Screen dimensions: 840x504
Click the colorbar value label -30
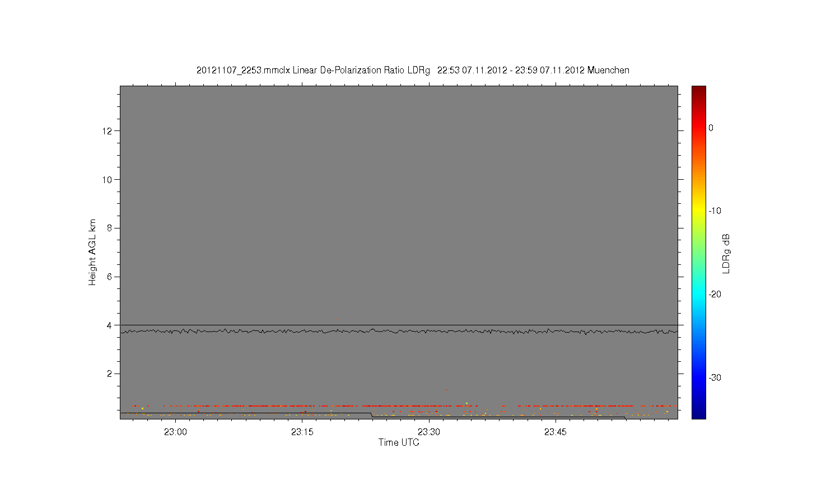tap(715, 378)
